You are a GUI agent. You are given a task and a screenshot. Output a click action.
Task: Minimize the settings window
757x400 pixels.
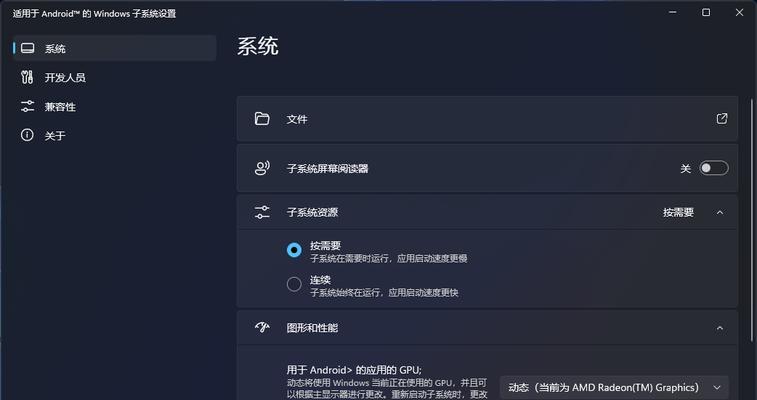pyautogui.click(x=673, y=13)
